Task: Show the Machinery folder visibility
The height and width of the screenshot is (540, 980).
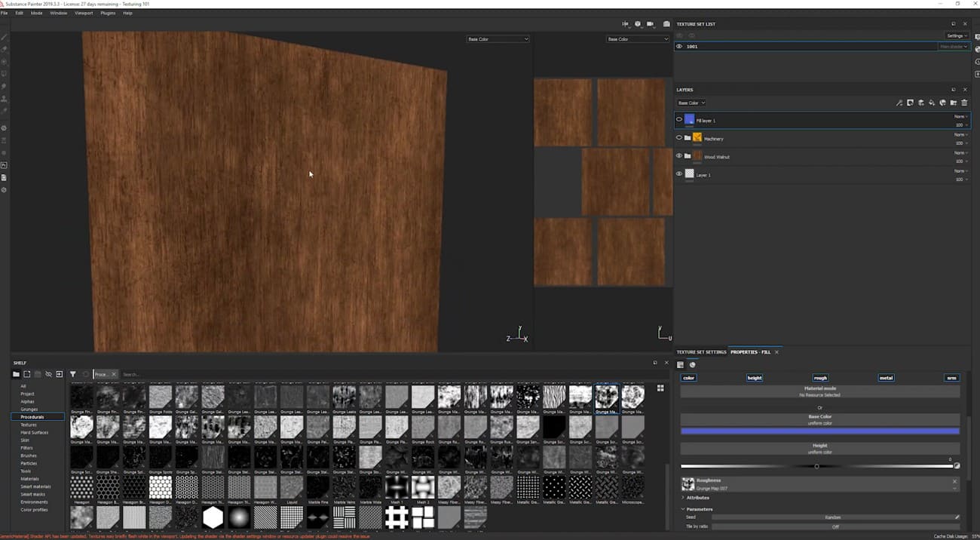Action: [x=679, y=138]
